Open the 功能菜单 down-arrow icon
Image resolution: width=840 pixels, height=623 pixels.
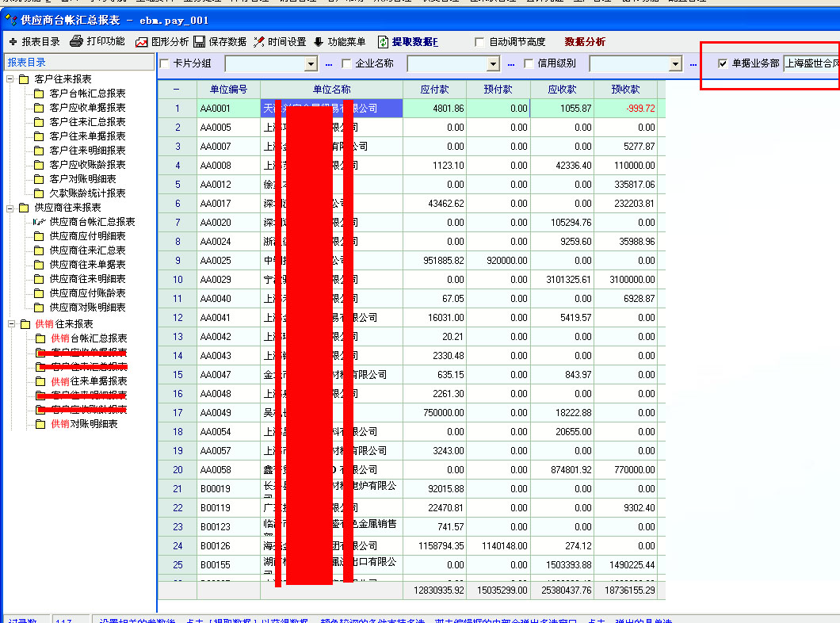[x=319, y=42]
